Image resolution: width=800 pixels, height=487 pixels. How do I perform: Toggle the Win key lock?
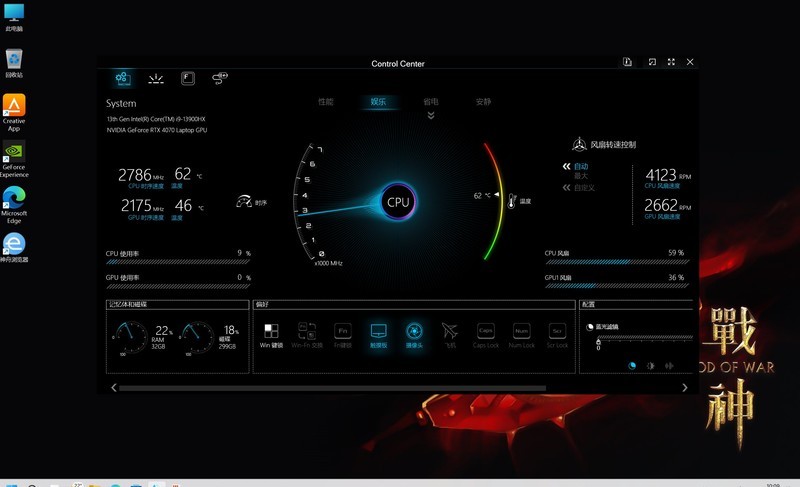[x=271, y=335]
